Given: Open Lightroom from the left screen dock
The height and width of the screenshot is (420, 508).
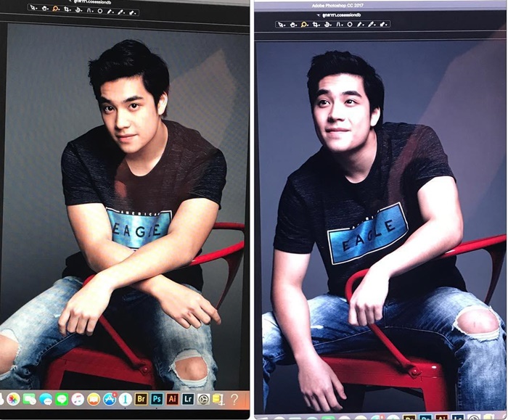Looking at the screenshot, I should coord(188,398).
